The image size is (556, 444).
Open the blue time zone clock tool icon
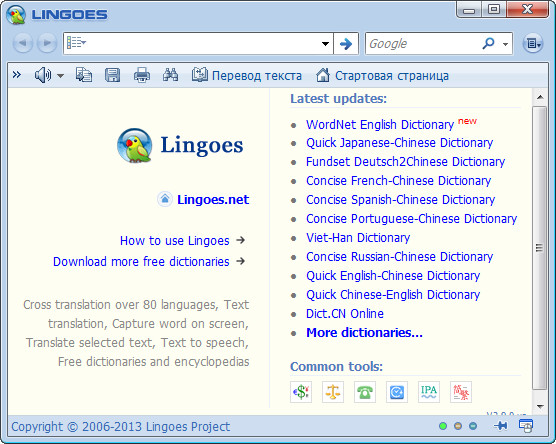397,392
